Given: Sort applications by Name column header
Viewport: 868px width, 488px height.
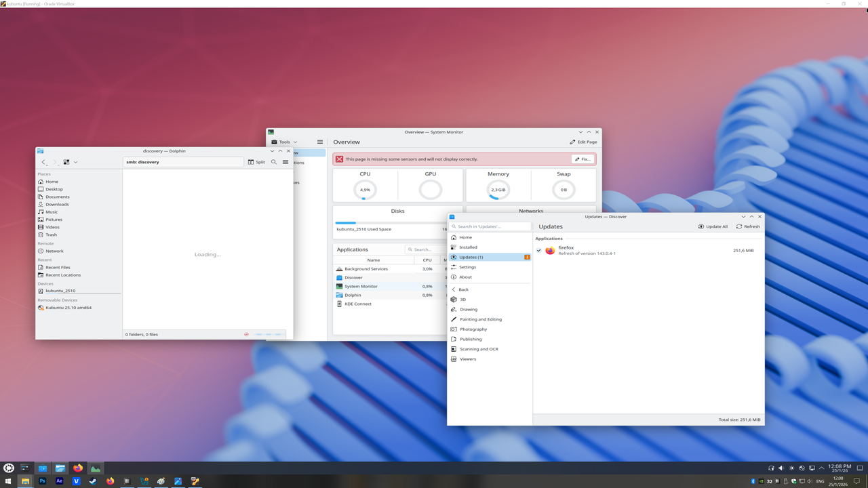Looking at the screenshot, I should [x=374, y=260].
